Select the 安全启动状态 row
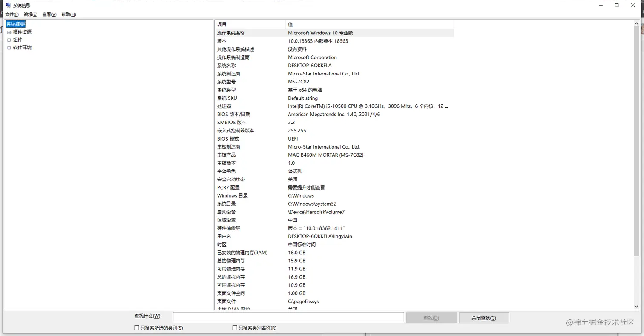Viewport: 644px width, 336px height. pos(334,179)
